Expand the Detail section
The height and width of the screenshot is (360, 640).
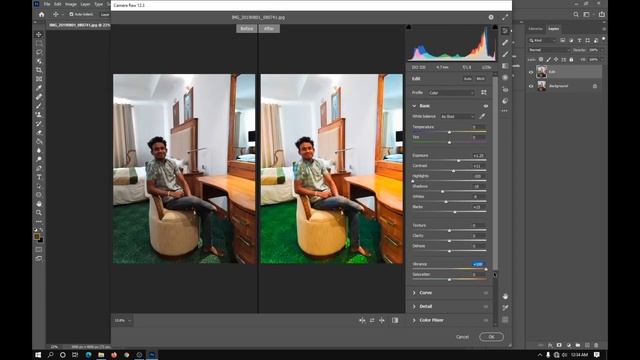pos(414,307)
